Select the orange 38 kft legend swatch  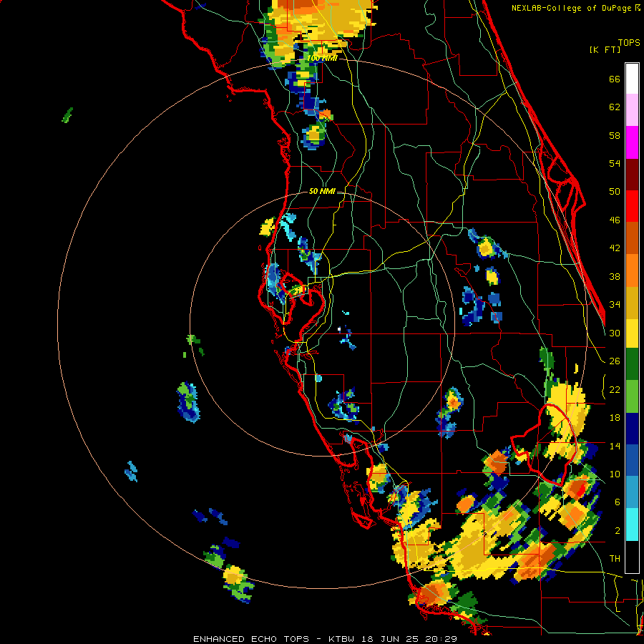632,270
